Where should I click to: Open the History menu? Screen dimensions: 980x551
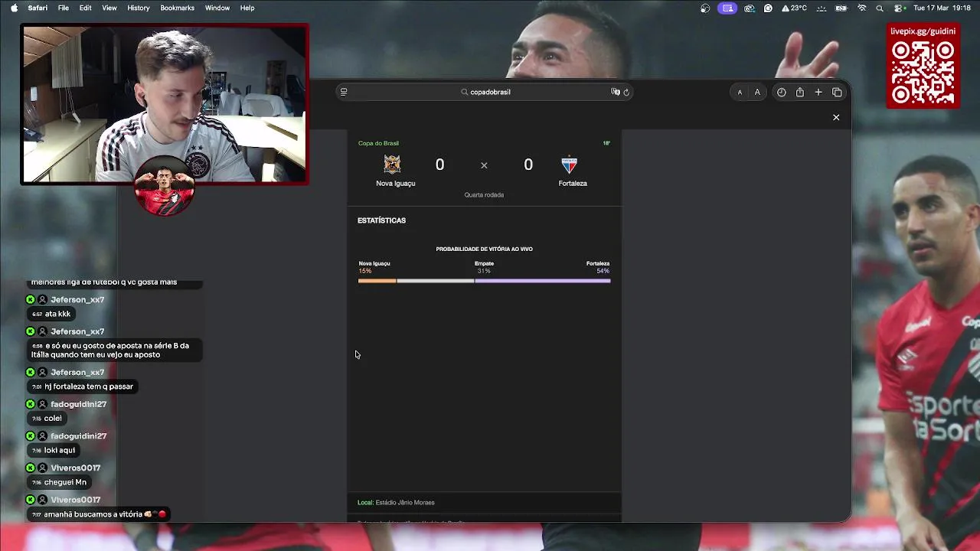(139, 8)
